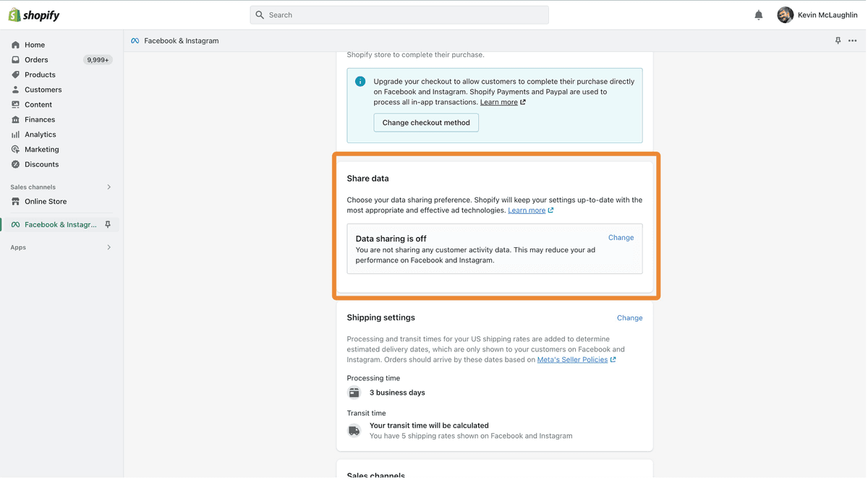Click the pin icon in page header
868x480 pixels.
click(838, 41)
